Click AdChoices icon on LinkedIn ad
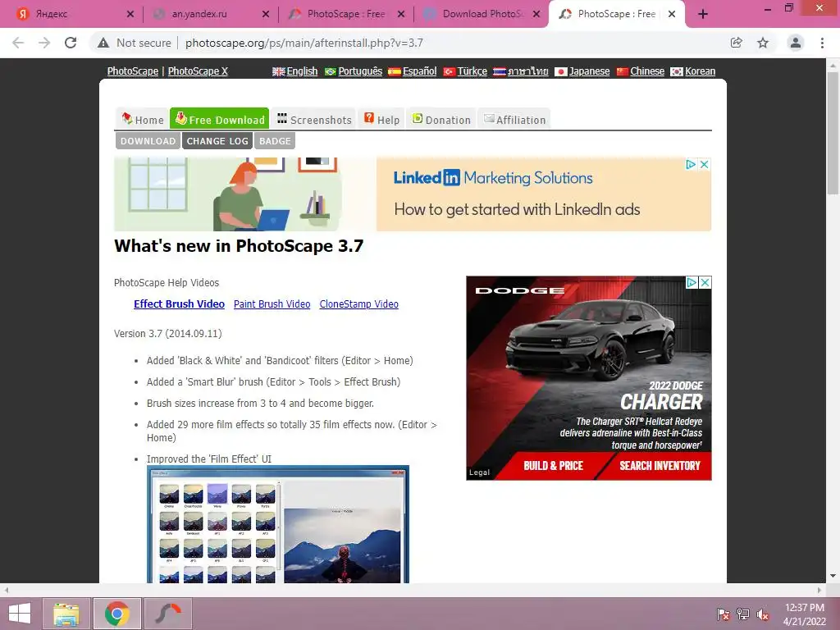 click(691, 164)
